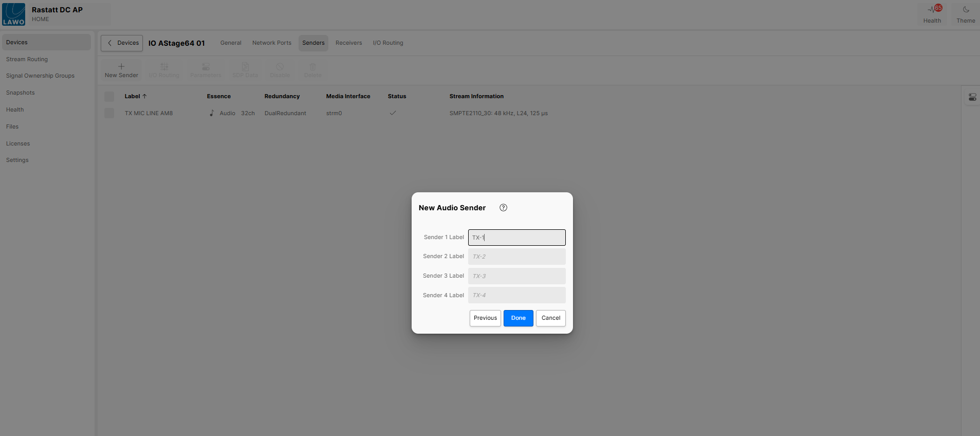This screenshot has height=436, width=980.
Task: Select the TX MIC LINE AM8 row checkbox
Action: tap(109, 113)
